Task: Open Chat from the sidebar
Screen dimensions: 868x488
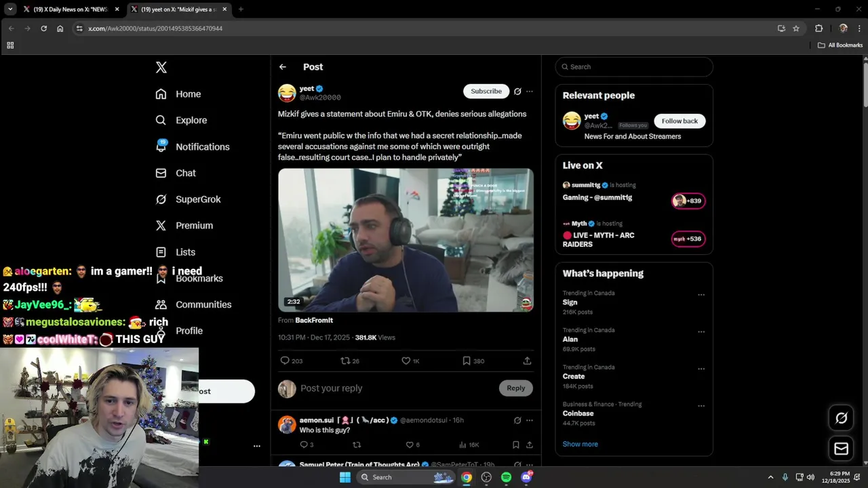Action: click(176, 173)
